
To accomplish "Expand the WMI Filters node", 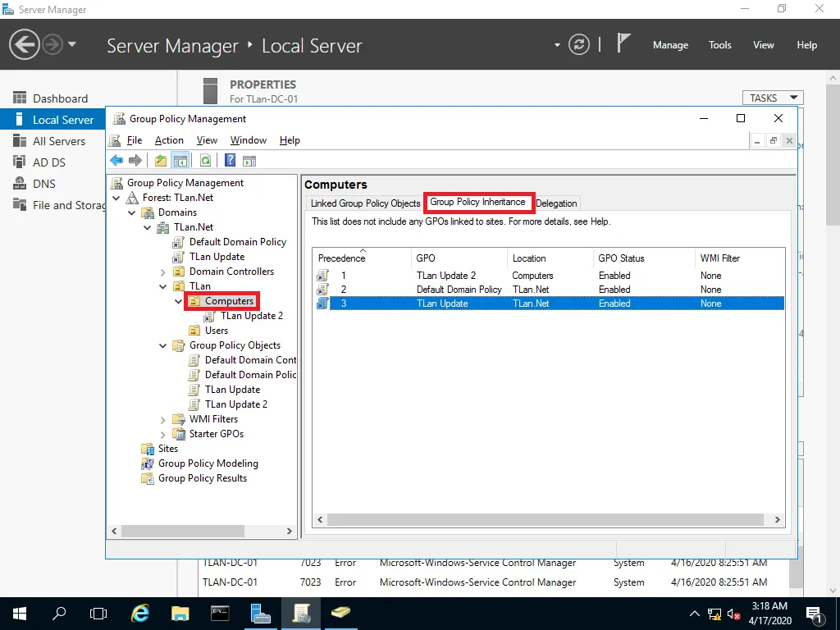I will click(163, 419).
